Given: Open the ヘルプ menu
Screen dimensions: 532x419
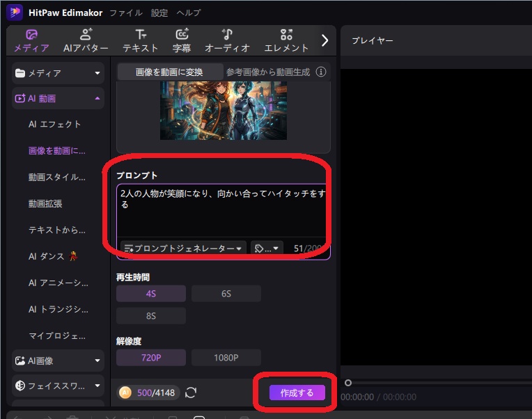Looking at the screenshot, I should pyautogui.click(x=189, y=13).
